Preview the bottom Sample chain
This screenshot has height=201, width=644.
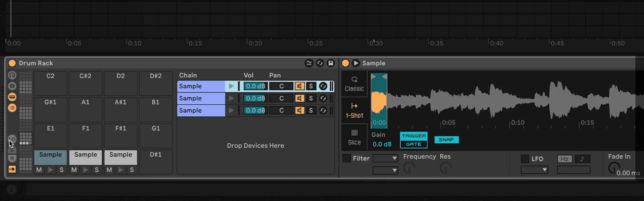point(231,110)
